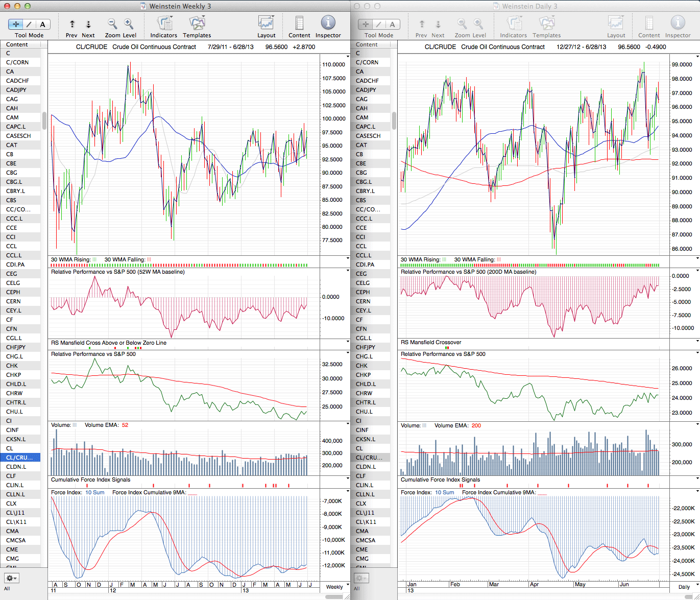
Task: Zoom in using the plus magnifier in Weekly window
Action: tap(129, 24)
